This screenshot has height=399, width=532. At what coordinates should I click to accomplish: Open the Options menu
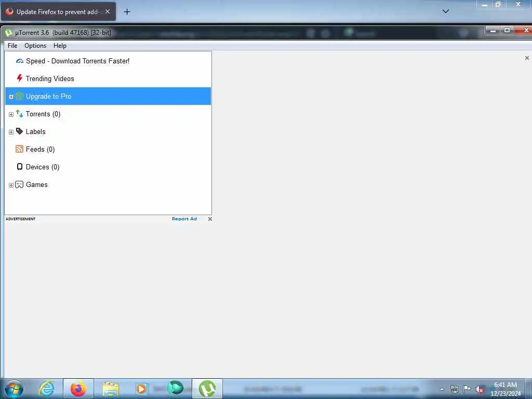[35, 46]
